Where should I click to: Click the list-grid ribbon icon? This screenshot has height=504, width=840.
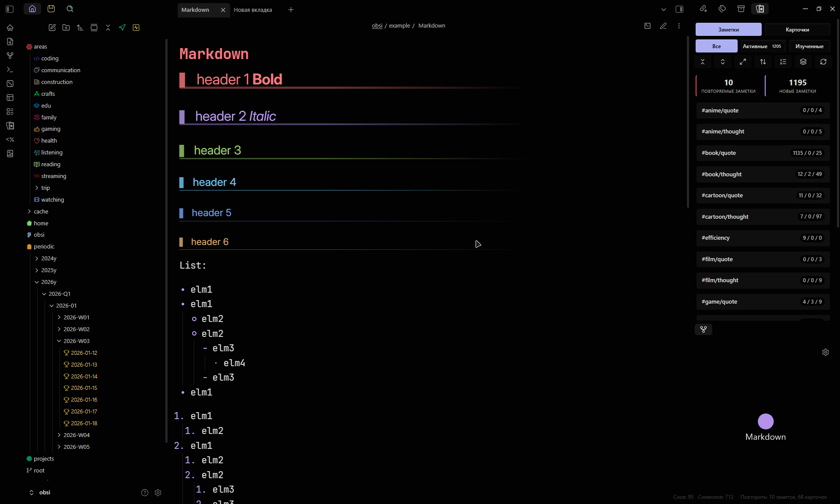tap(10, 112)
